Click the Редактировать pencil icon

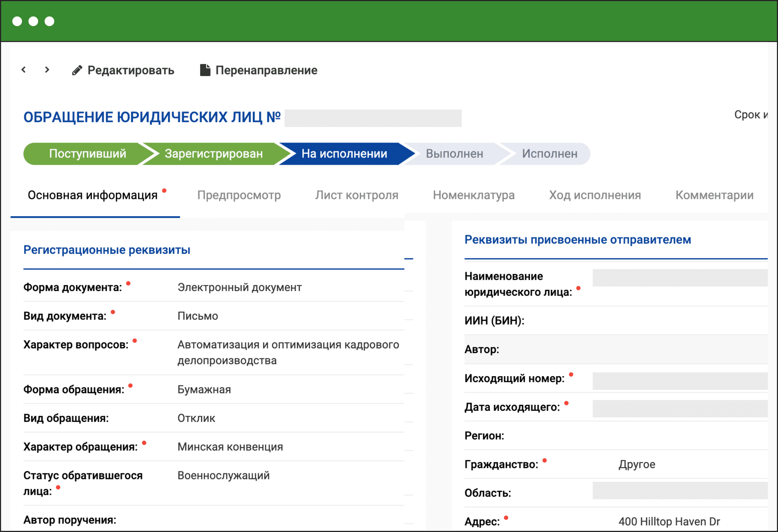tap(77, 70)
